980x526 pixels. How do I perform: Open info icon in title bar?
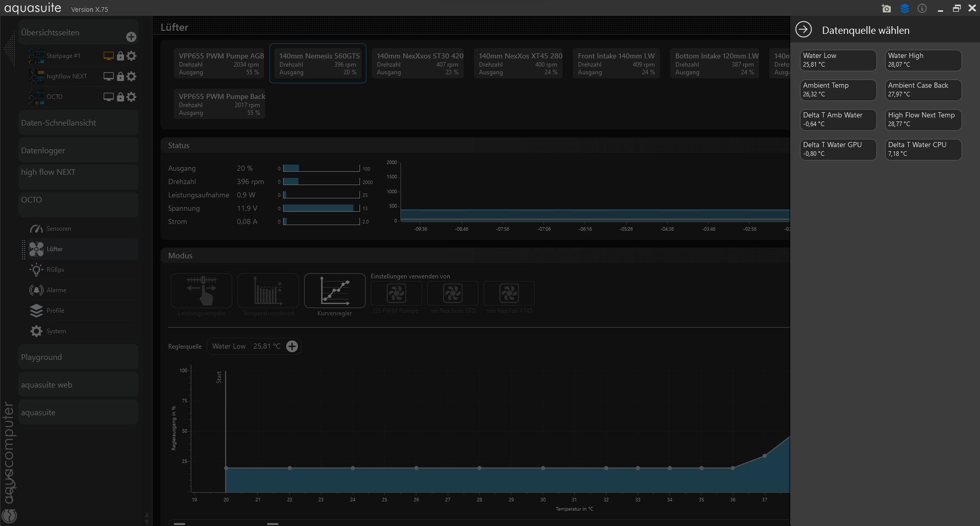(922, 8)
